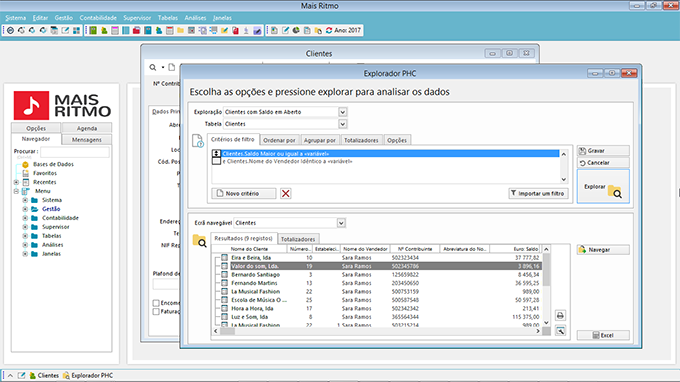Click the pink-topped notebook toolbar icon
This screenshot has width=680, height=382.
click(x=115, y=30)
